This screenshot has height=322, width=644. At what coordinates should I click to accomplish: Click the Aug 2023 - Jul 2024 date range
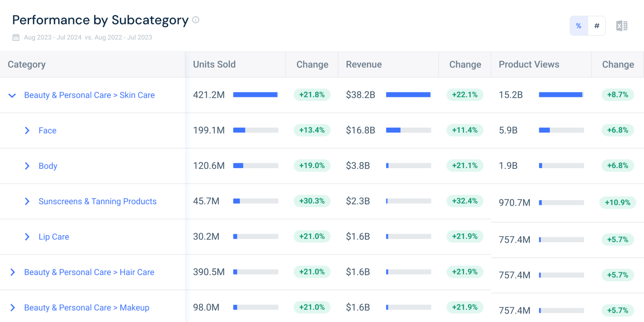pyautogui.click(x=53, y=37)
